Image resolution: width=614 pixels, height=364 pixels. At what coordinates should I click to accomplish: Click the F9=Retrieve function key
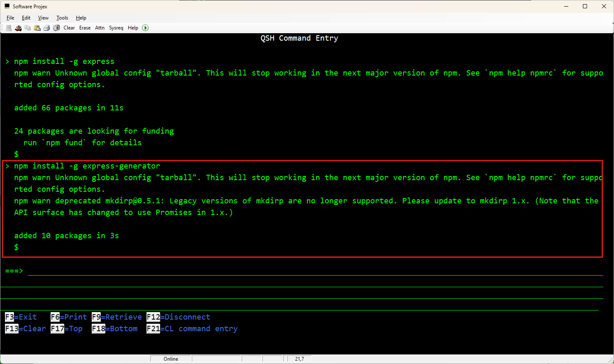pos(117,317)
